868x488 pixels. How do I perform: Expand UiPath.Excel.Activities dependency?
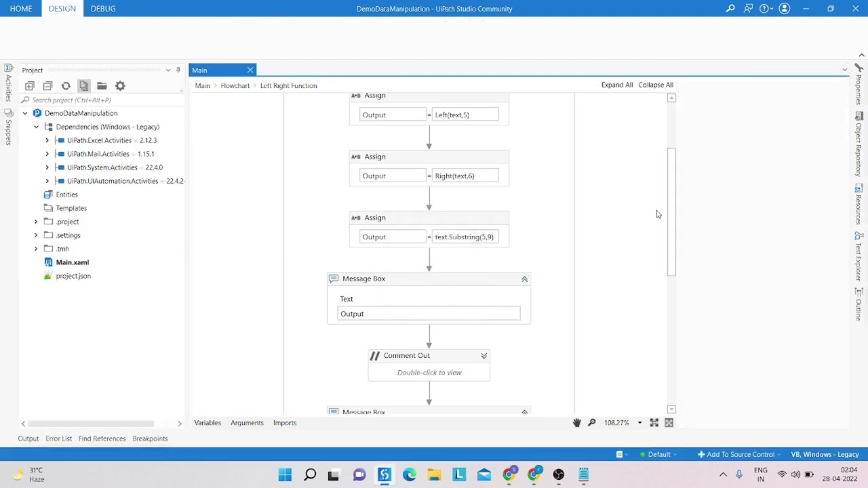point(47,140)
